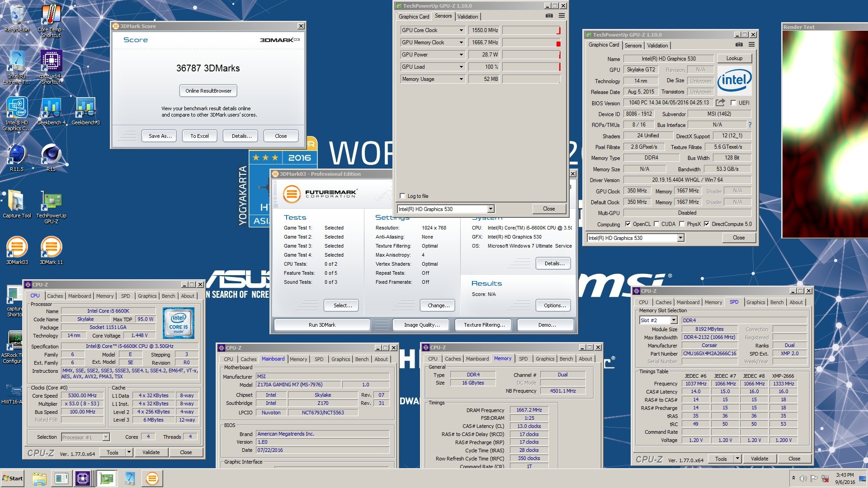868x488 pixels.
Task: Click the Texture Filtering... button
Action: 484,325
